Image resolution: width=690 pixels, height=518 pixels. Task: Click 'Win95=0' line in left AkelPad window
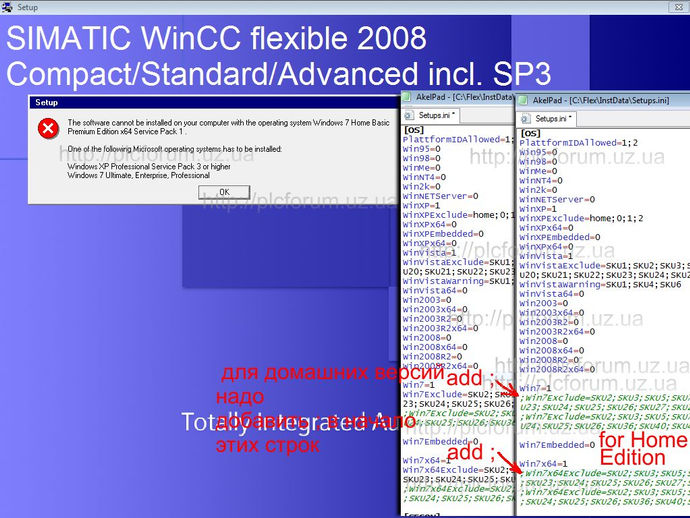click(422, 149)
